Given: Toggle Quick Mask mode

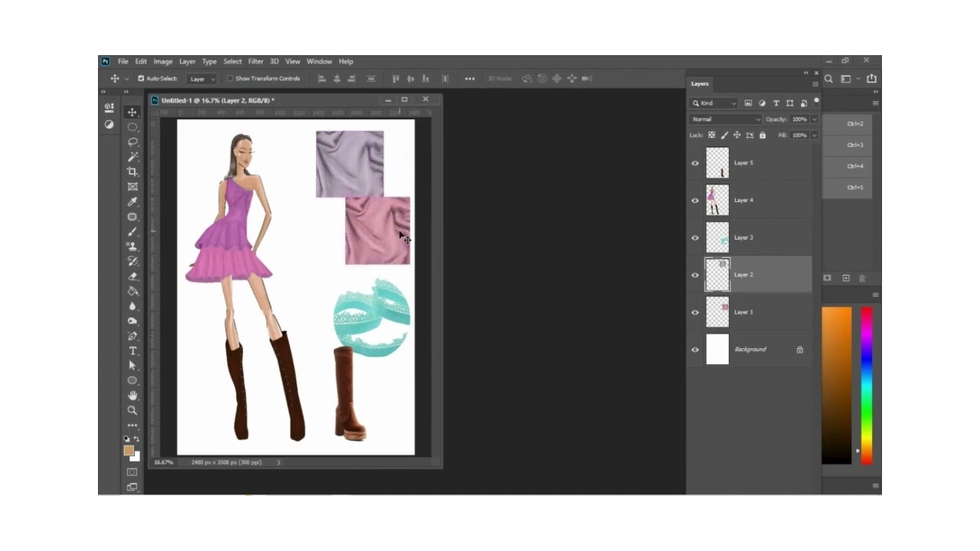Looking at the screenshot, I should click(x=132, y=472).
